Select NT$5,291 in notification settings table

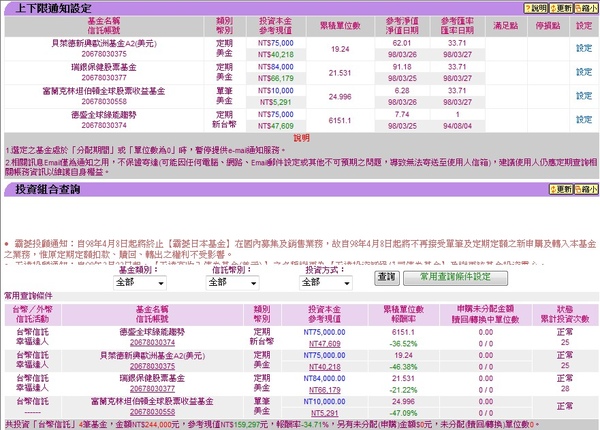(276, 103)
